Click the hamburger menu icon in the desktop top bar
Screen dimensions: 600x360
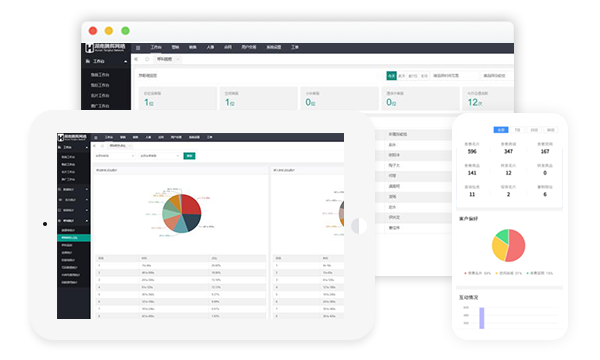click(x=138, y=48)
